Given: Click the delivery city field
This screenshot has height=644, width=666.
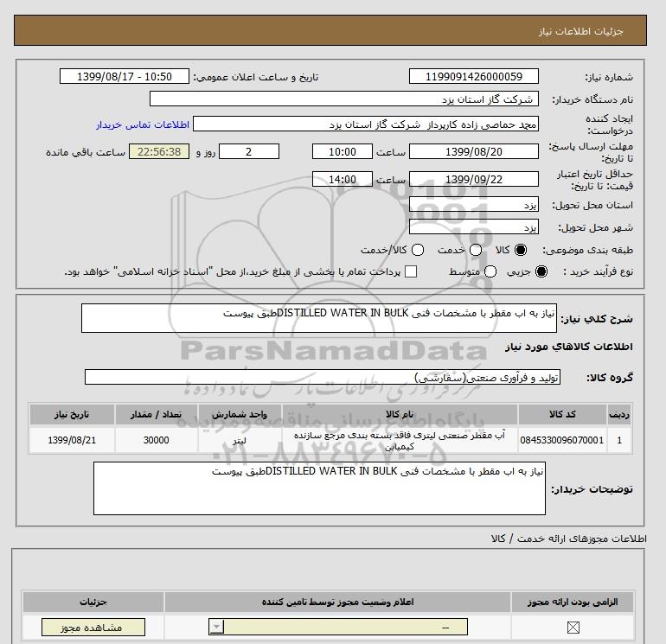Looking at the screenshot, I should click(x=474, y=226).
